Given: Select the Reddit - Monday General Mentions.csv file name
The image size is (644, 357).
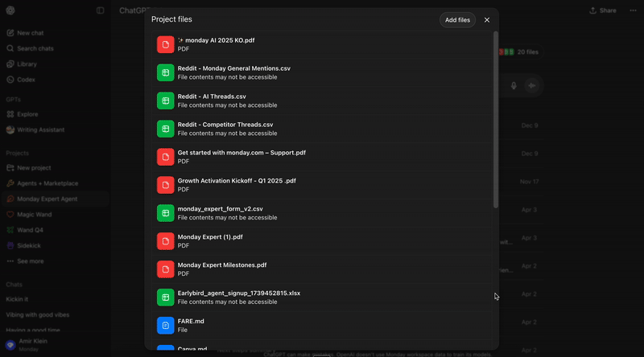Looking at the screenshot, I should [233, 68].
